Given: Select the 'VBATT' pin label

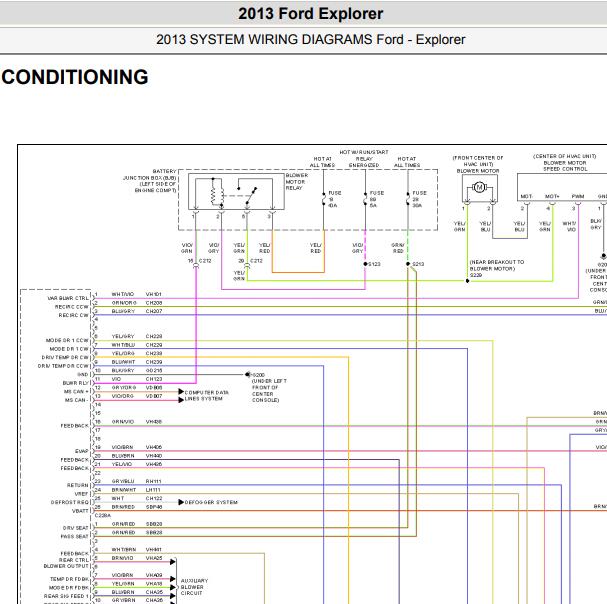Looking at the screenshot, I should pyautogui.click(x=80, y=511).
